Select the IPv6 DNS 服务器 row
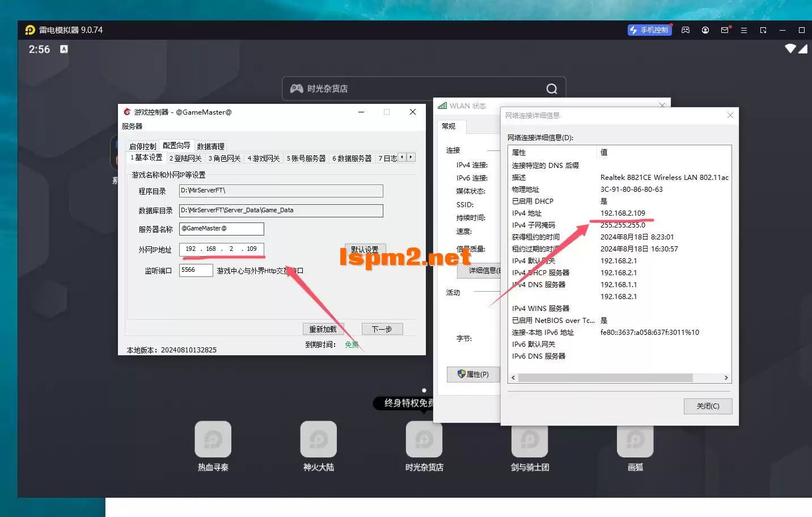The width and height of the screenshot is (812, 517). click(x=619, y=356)
